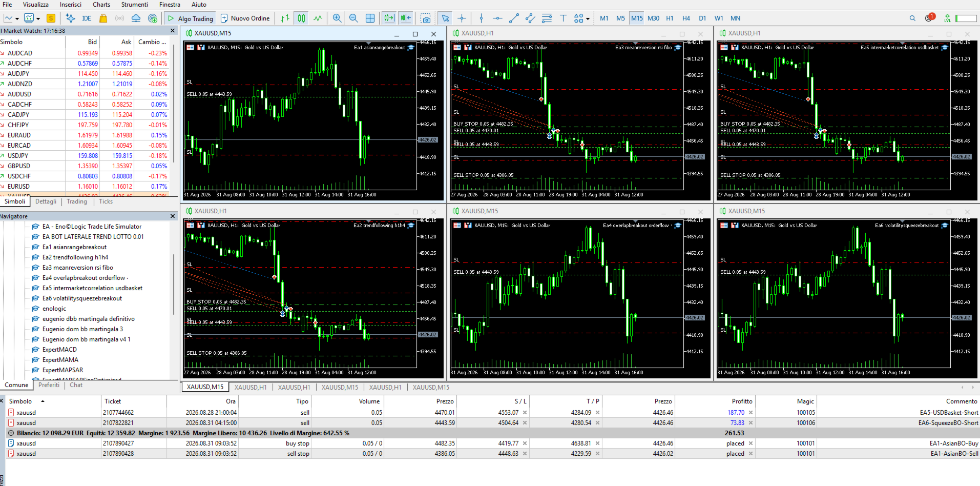Image resolution: width=980 pixels, height=486 pixels.
Task: Click the zoom in magnifier icon
Action: (x=337, y=18)
